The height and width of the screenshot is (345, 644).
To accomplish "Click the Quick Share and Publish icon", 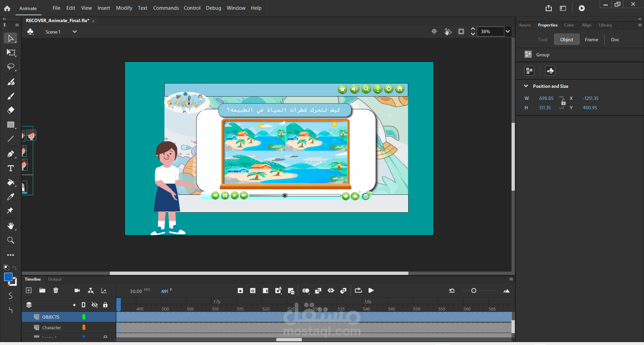I will tap(549, 8).
